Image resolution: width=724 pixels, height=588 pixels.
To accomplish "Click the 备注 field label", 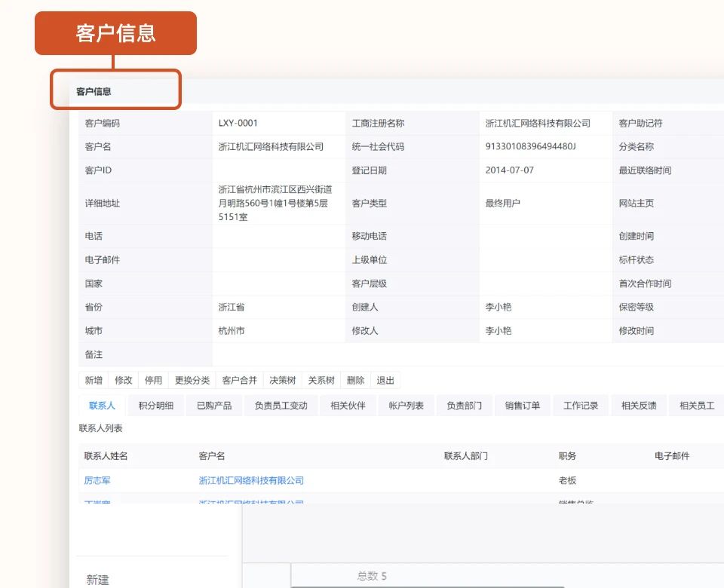I will pyautogui.click(x=94, y=354).
